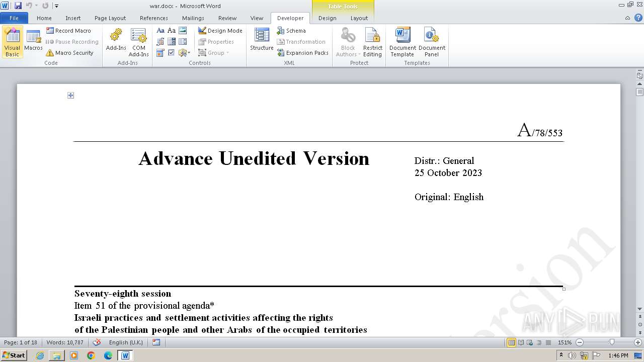This screenshot has height=362, width=644.
Task: Expand Customize Quick Access Toolbar menu
Action: click(x=56, y=6)
